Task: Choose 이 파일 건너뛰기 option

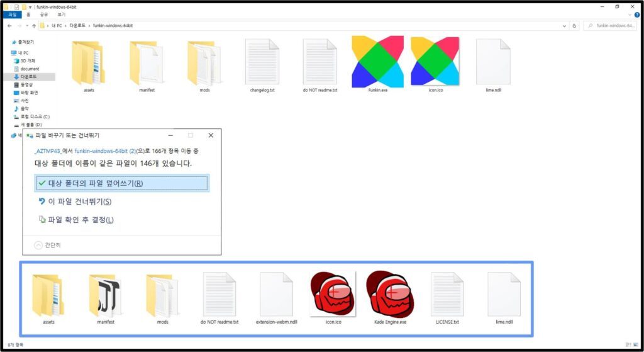Action: 75,202
